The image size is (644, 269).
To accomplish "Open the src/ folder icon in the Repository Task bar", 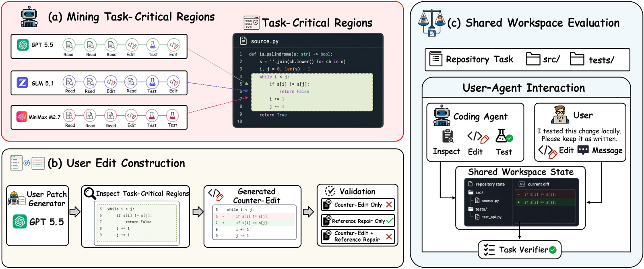I will [533, 59].
